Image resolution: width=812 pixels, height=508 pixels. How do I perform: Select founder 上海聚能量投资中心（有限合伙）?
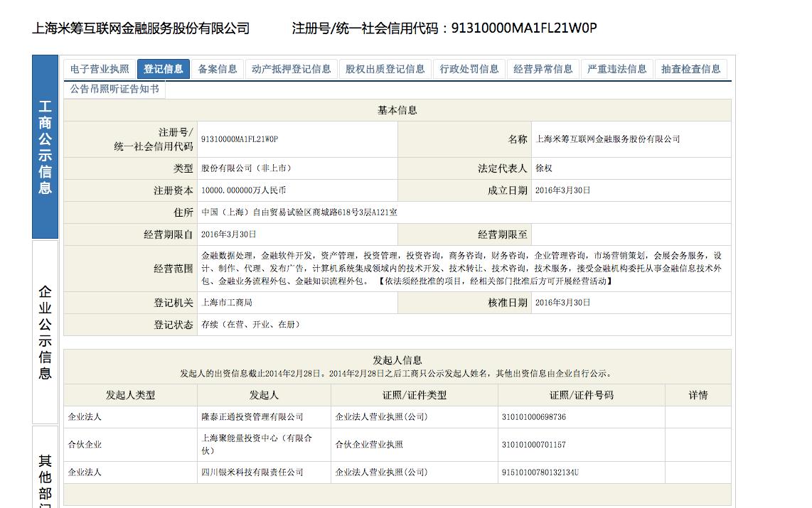tap(257, 444)
